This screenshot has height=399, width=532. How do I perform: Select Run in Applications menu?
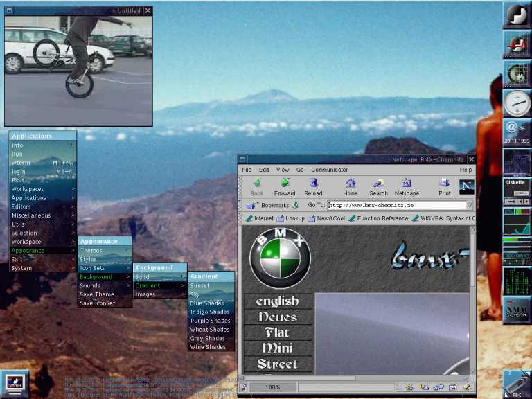click(43, 154)
